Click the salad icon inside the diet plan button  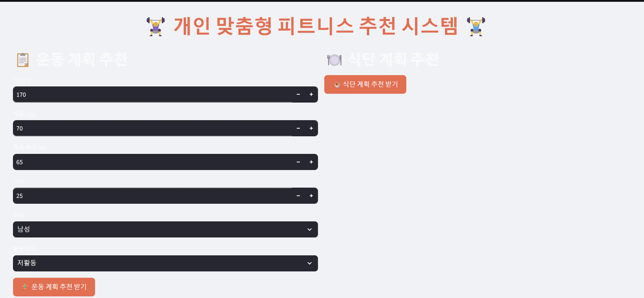click(x=337, y=84)
